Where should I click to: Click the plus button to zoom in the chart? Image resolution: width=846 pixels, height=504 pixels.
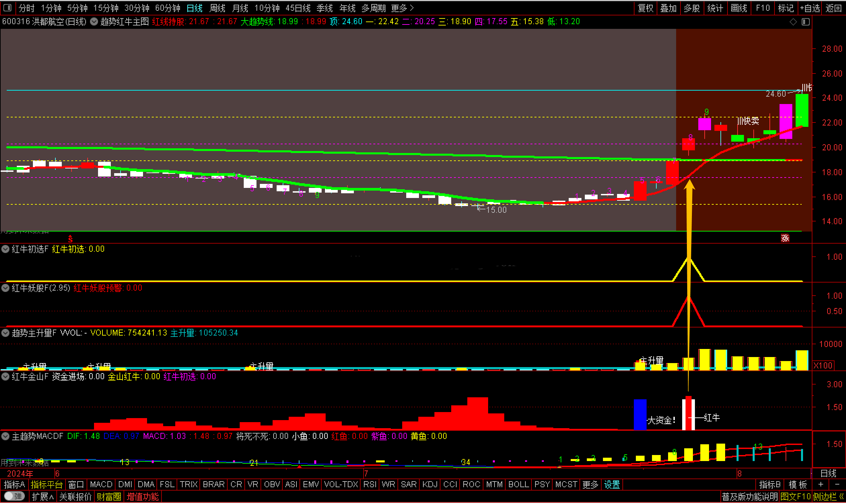pos(820,485)
